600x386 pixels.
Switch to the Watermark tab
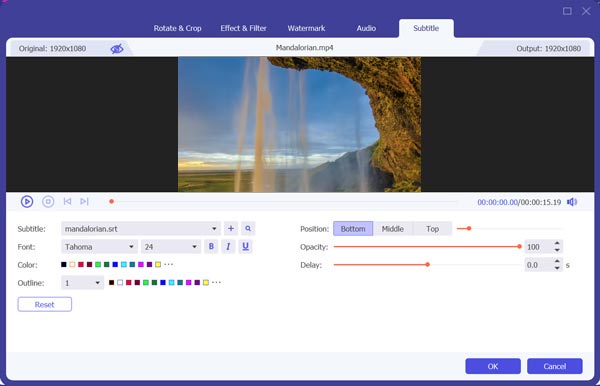point(306,28)
